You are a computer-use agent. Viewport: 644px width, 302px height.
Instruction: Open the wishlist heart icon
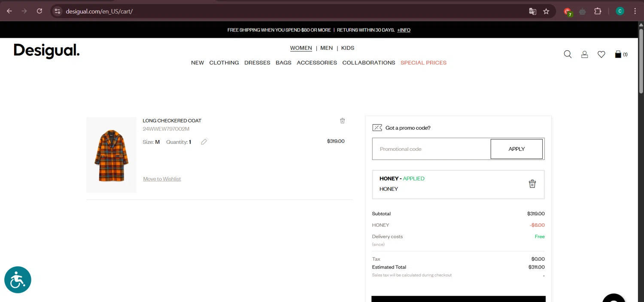pos(601,54)
